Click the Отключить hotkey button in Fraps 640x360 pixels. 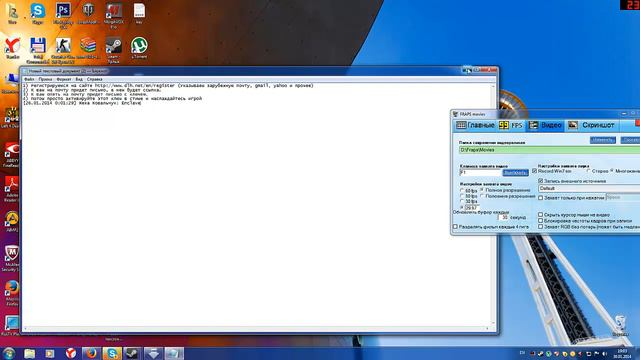coord(515,173)
